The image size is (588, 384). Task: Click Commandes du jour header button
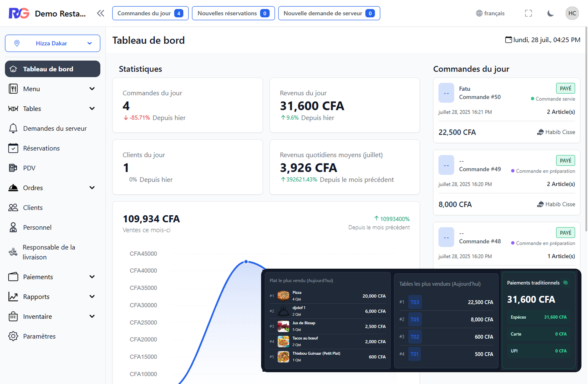(150, 13)
